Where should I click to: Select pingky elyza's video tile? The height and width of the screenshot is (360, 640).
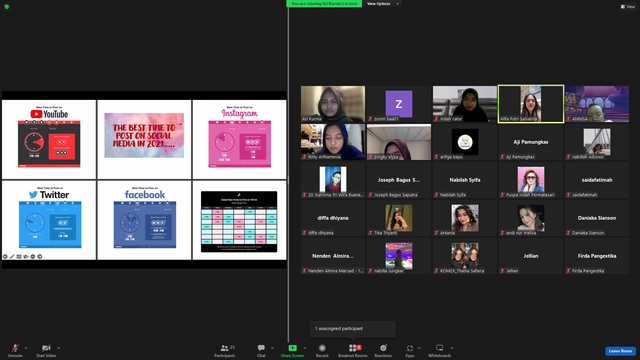click(x=399, y=142)
